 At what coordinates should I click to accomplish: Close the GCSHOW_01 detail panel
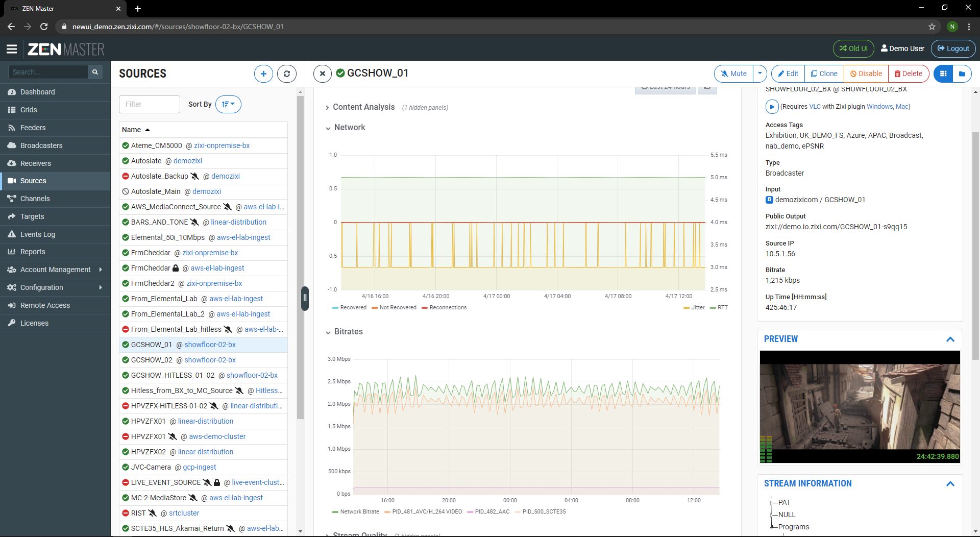click(x=322, y=74)
